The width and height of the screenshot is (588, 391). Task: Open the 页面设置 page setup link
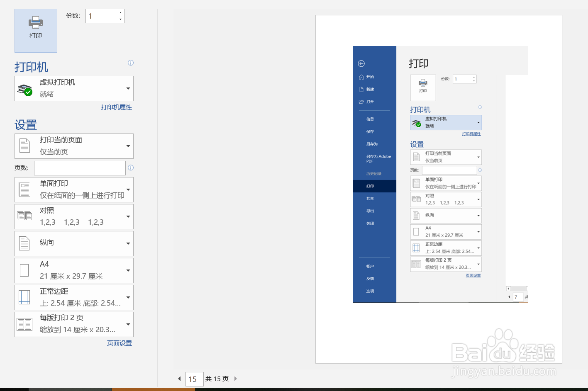click(x=120, y=343)
